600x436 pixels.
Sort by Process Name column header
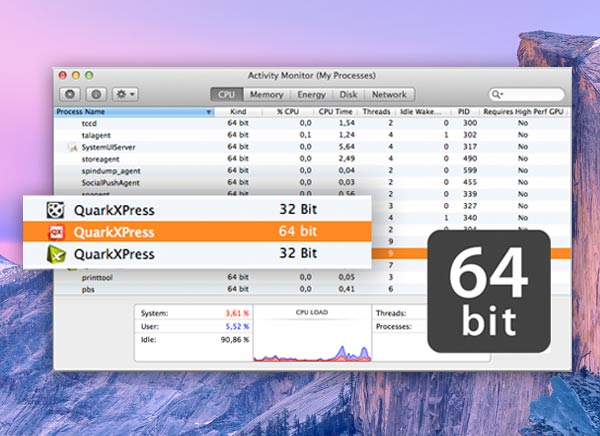tap(134, 112)
